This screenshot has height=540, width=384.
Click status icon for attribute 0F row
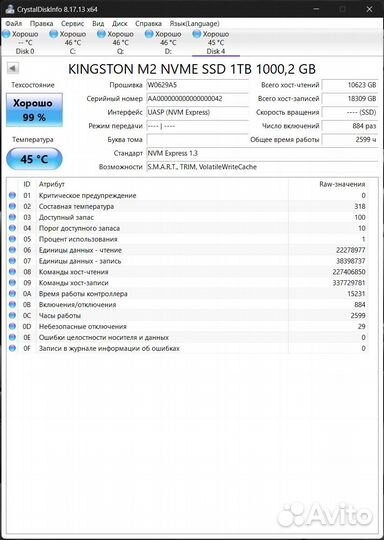tap(12, 348)
